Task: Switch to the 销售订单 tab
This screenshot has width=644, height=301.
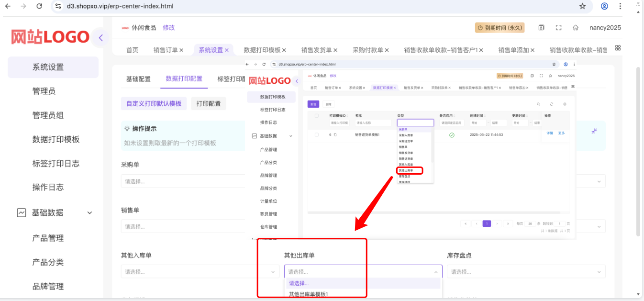Action: (x=166, y=50)
